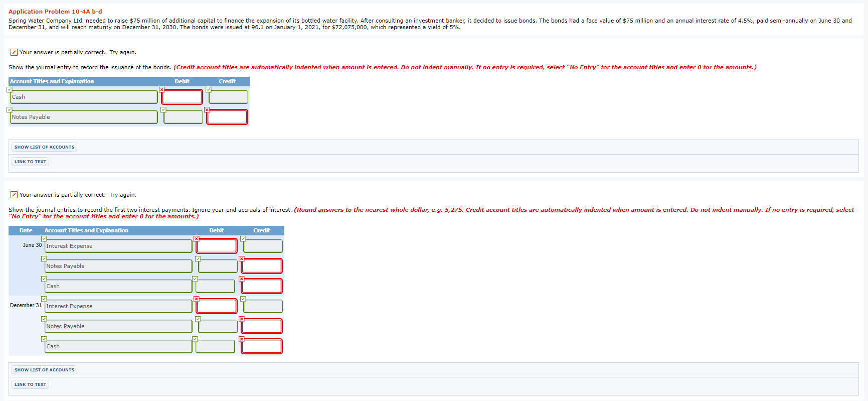Viewport: 868px width, 401px height.
Task: Click the red X icon on December 31 Notes Payable credit
Action: [x=241, y=319]
